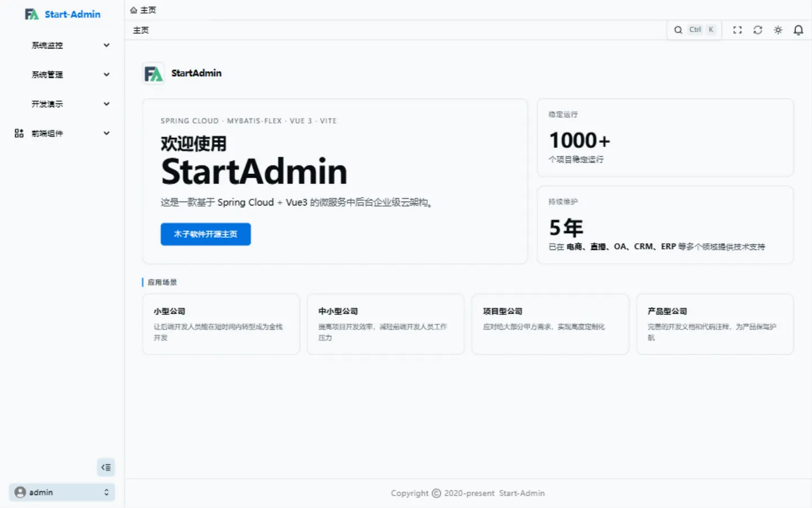The width and height of the screenshot is (812, 508).
Task: Click the large StartAdmin heading
Action: coord(254,172)
